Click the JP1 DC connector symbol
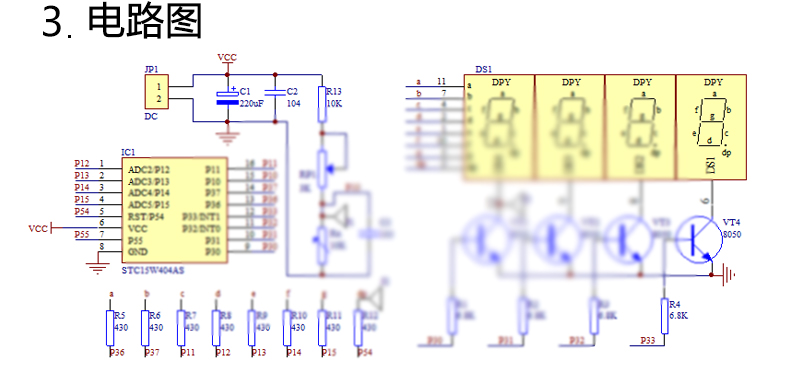The height and width of the screenshot is (376, 800). [x=159, y=92]
